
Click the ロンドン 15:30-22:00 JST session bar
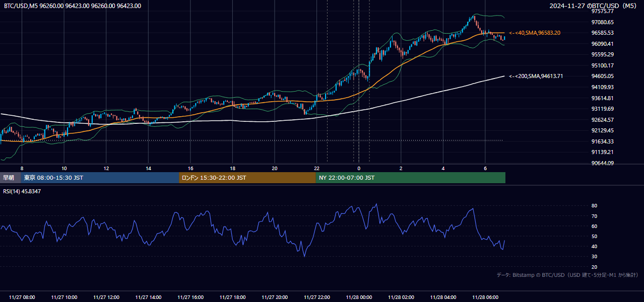(x=247, y=178)
